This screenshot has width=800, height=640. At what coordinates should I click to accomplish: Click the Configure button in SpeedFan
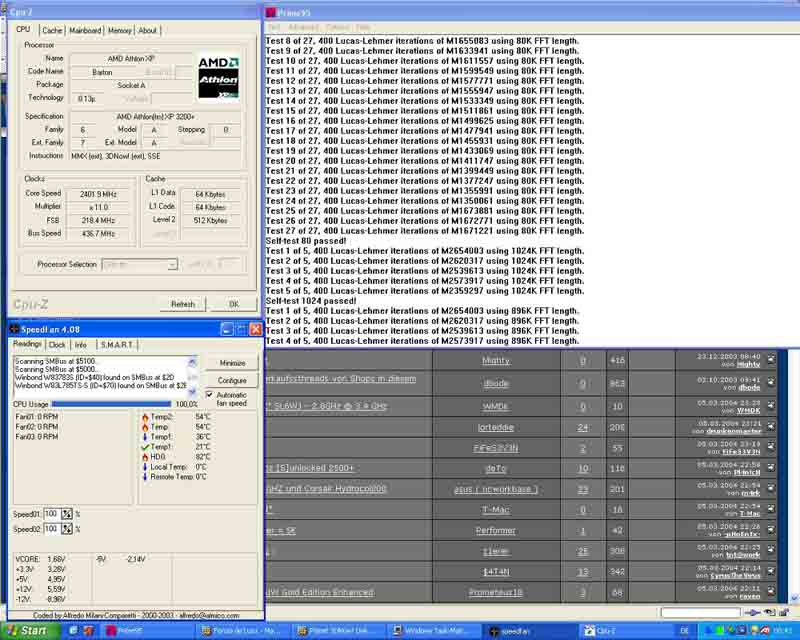pos(233,381)
